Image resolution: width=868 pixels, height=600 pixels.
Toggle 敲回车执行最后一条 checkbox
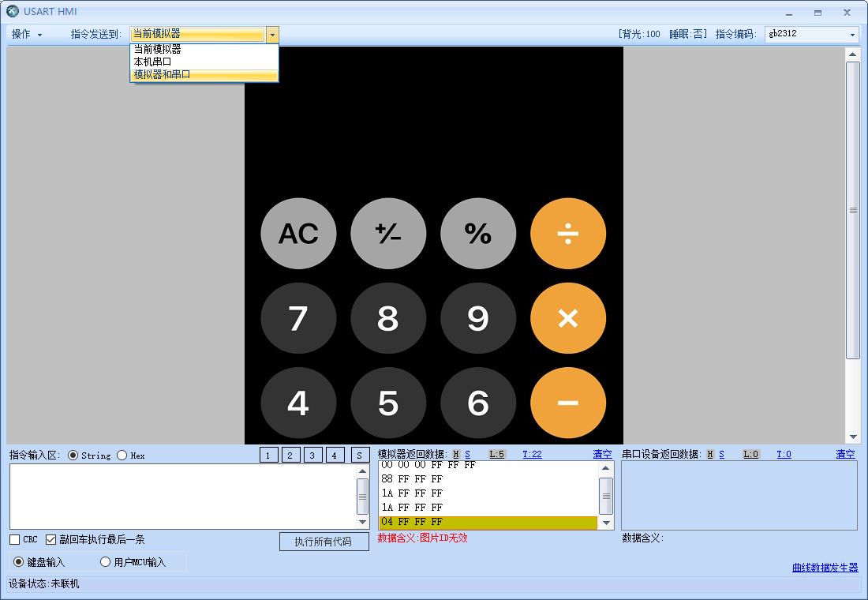(x=51, y=540)
